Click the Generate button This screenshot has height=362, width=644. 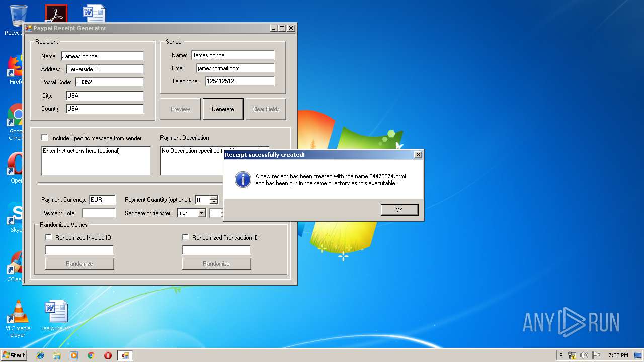(x=223, y=109)
